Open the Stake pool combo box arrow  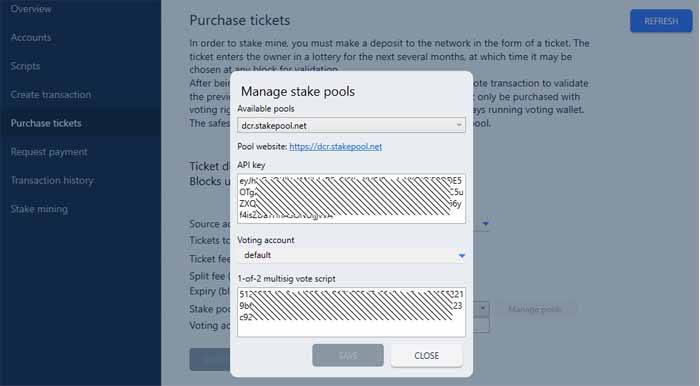(x=483, y=308)
